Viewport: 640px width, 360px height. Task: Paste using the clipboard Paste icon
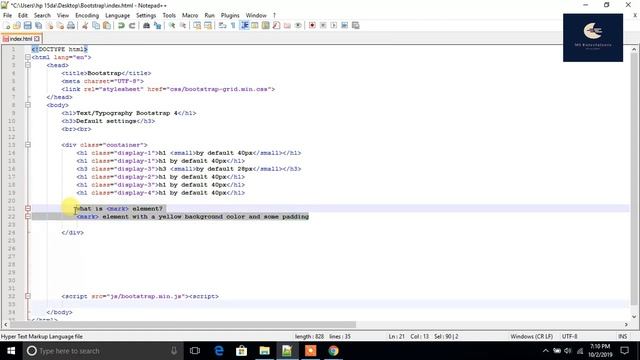point(107,25)
